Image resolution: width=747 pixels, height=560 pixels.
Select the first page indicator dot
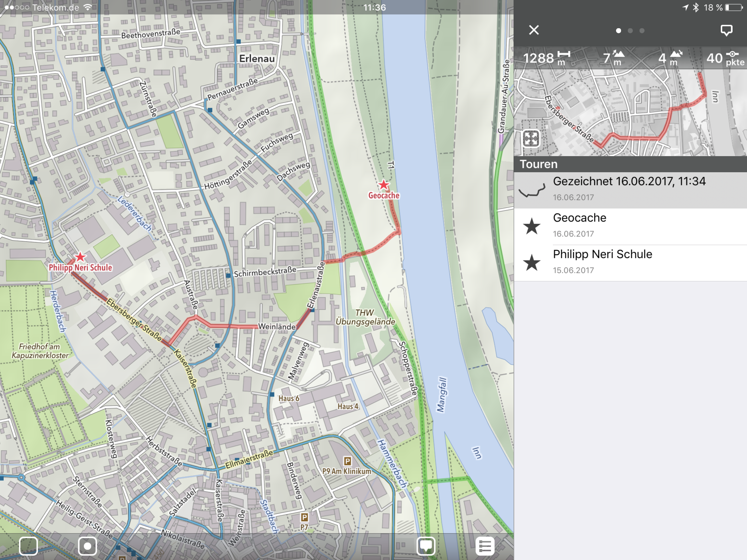(x=618, y=31)
